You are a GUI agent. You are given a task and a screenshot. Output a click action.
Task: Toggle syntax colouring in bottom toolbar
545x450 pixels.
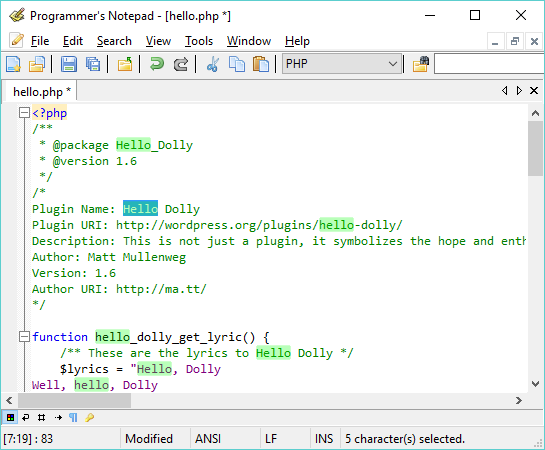pos(10,417)
